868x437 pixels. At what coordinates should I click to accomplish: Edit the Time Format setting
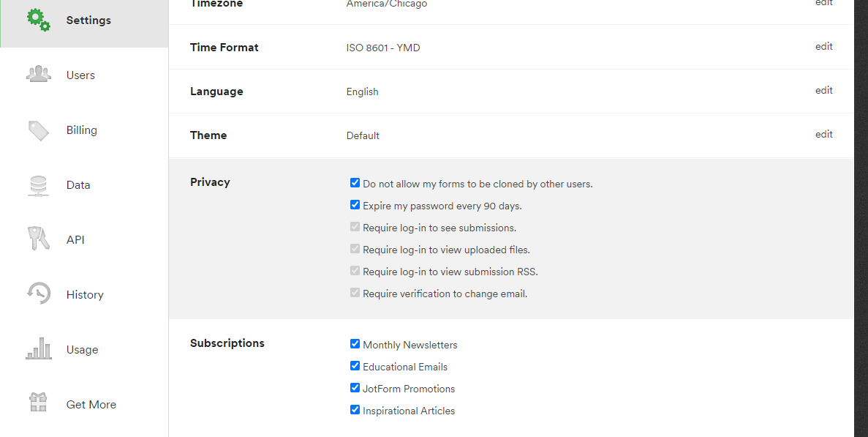[x=824, y=47]
